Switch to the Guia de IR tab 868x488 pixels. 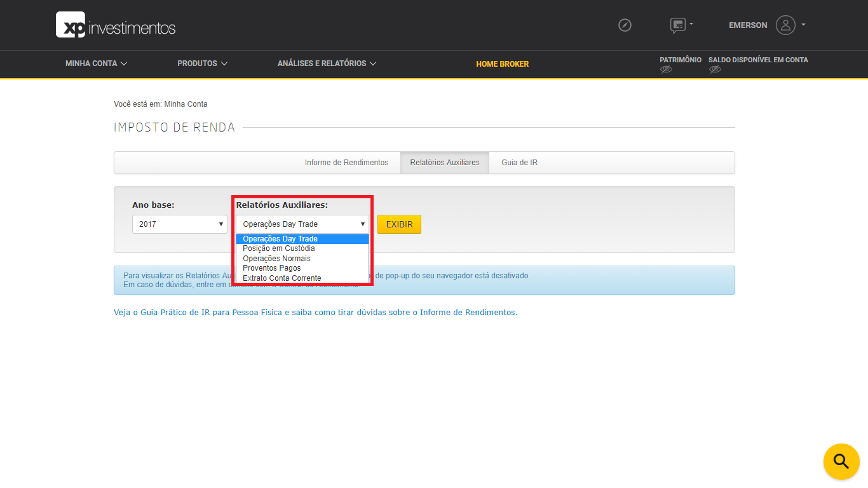(518, 162)
